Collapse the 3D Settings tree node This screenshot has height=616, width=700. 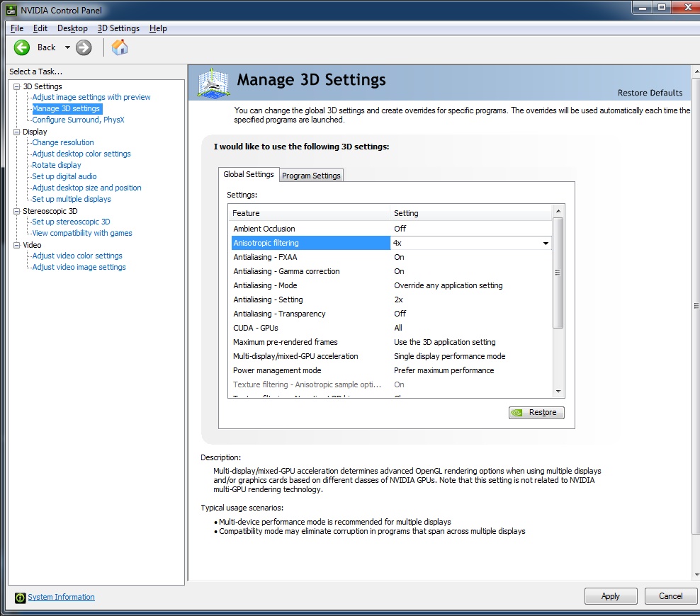(x=17, y=86)
